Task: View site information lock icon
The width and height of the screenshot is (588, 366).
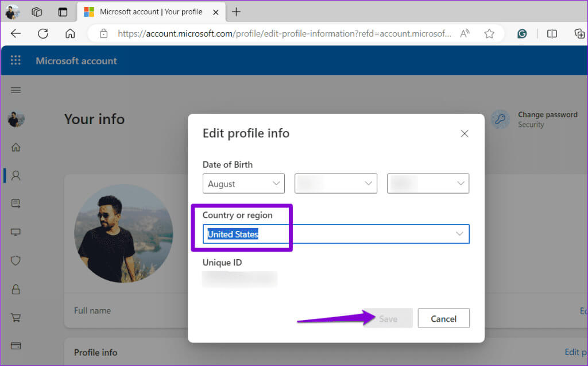Action: pyautogui.click(x=104, y=33)
